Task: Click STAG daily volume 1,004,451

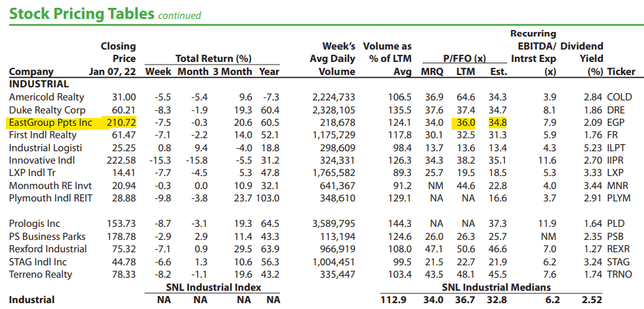Action: 333,261
